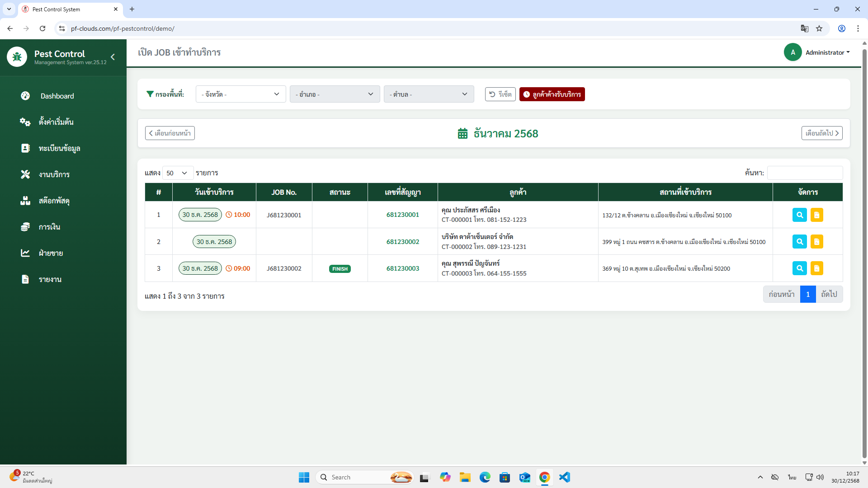Click the yellow document icon for row 2
Image resolution: width=868 pixels, height=488 pixels.
click(x=816, y=242)
